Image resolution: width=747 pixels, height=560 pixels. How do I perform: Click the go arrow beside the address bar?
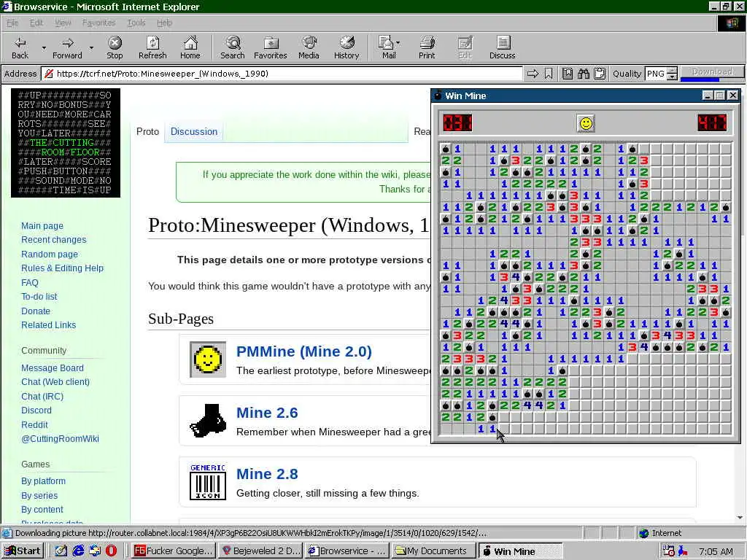click(533, 74)
